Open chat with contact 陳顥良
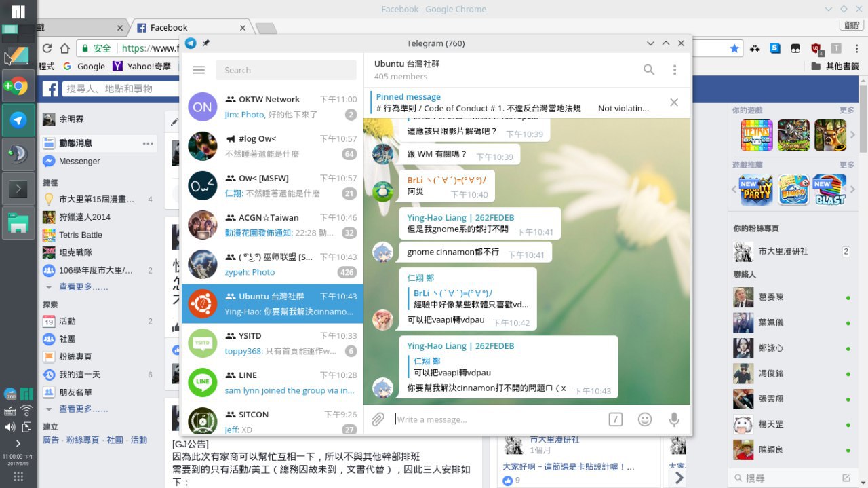The image size is (868, 488). pyautogui.click(x=791, y=449)
